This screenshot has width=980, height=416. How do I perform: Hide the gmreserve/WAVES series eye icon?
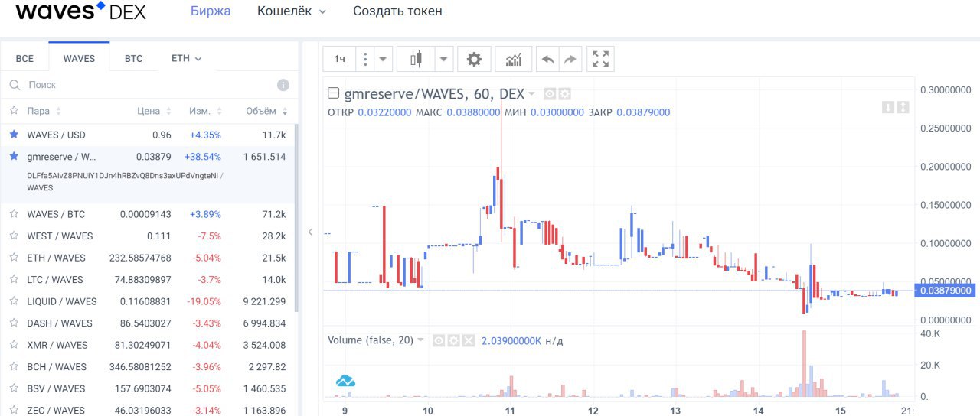pos(549,94)
